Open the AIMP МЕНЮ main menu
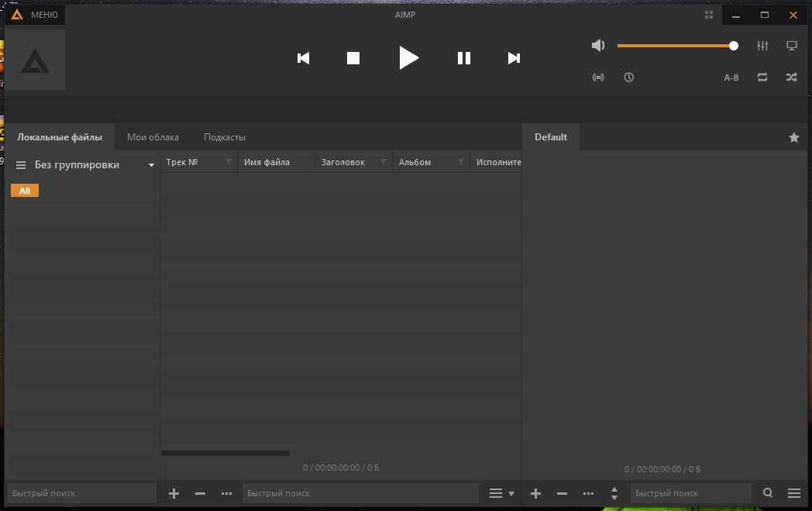Image resolution: width=812 pixels, height=511 pixels. click(x=35, y=15)
